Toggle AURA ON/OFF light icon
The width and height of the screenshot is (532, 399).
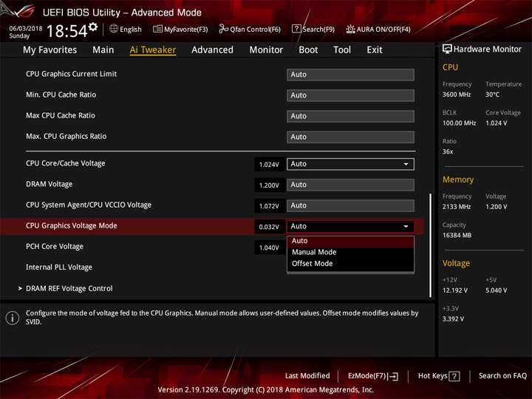click(350, 29)
